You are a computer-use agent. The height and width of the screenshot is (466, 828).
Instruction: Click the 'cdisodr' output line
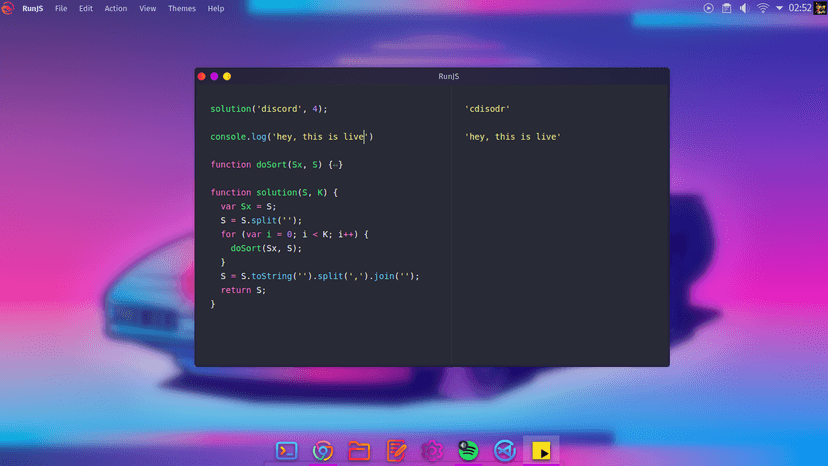click(x=488, y=109)
